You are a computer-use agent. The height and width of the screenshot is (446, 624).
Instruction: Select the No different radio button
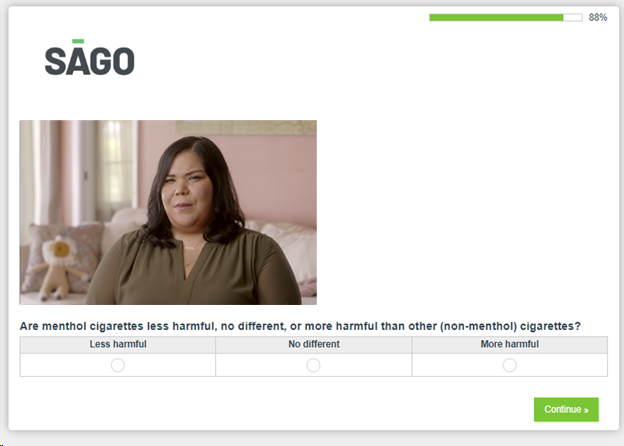(313, 365)
